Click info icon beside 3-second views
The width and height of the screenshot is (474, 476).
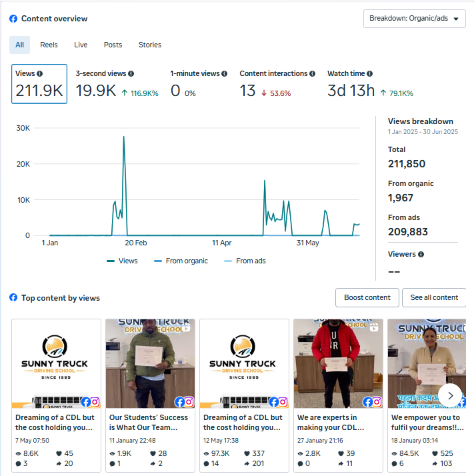[131, 74]
